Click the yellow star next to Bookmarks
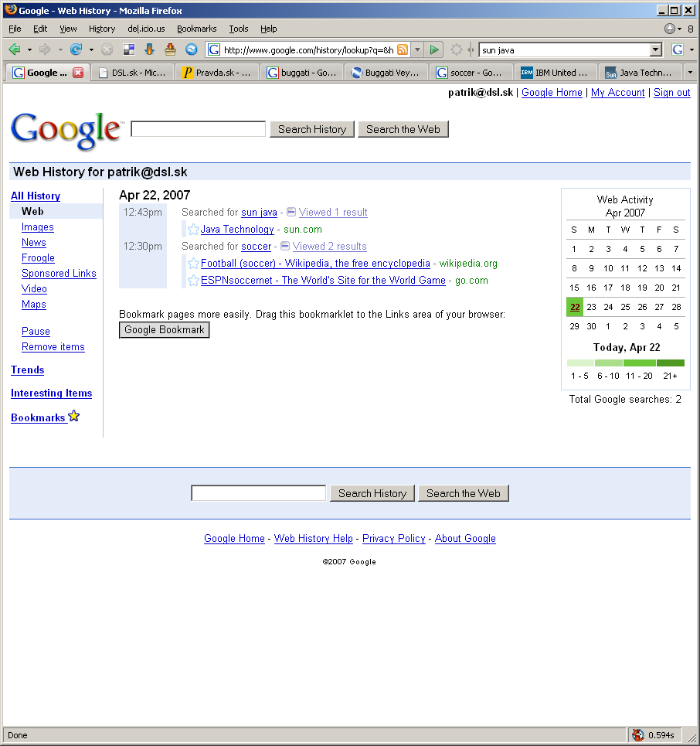 tap(73, 417)
